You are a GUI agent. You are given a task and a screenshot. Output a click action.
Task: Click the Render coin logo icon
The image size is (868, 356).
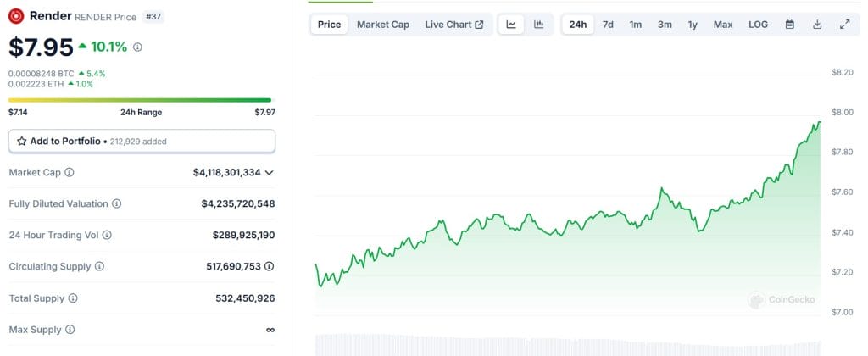tap(16, 16)
